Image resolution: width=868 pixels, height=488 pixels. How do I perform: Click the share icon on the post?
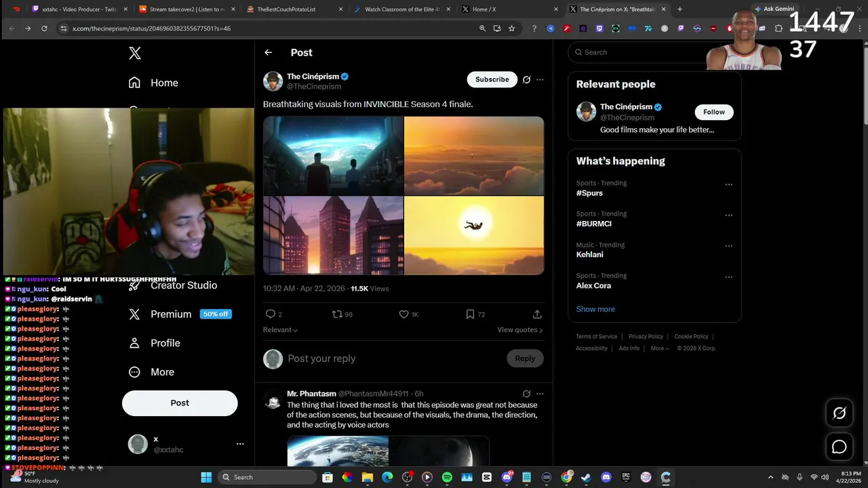point(537,314)
